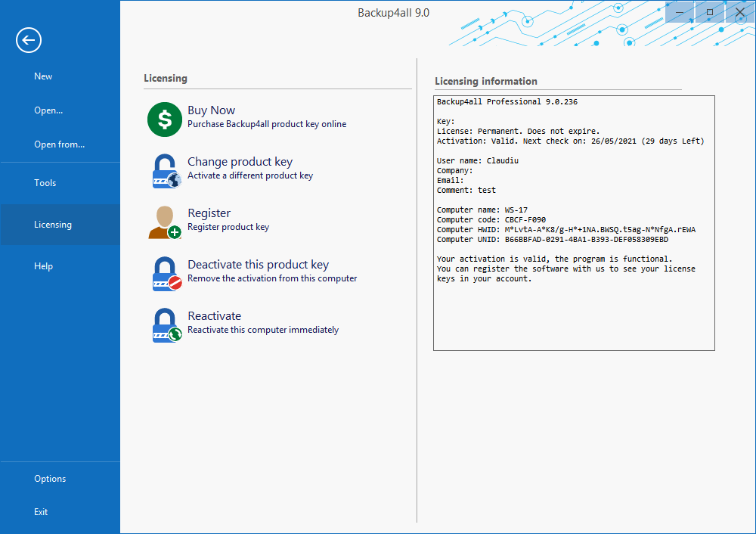756x534 pixels.
Task: Click the Computer HWID line
Action: coord(566,230)
